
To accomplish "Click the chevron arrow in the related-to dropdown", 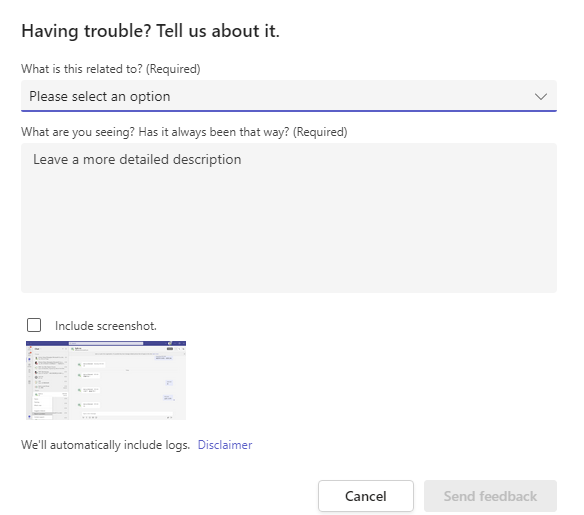I will click(x=541, y=97).
